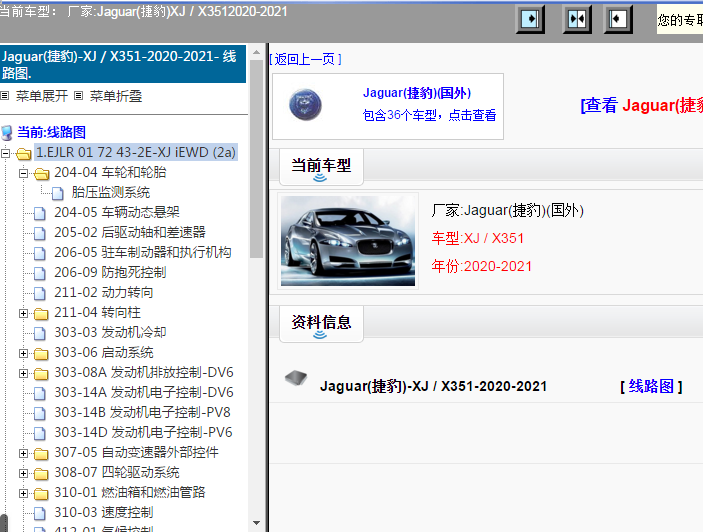
Task: Click page icon of 211-02 动力转向
Action: click(x=40, y=294)
